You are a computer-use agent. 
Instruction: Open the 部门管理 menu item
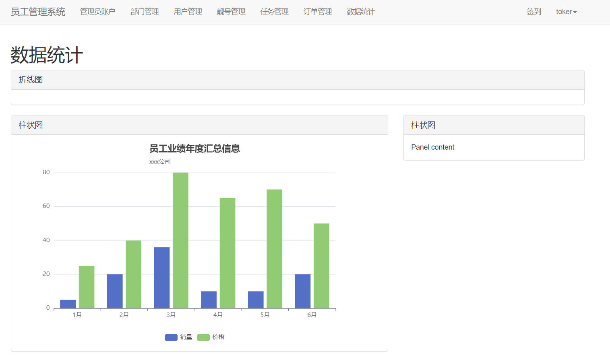pyautogui.click(x=145, y=12)
